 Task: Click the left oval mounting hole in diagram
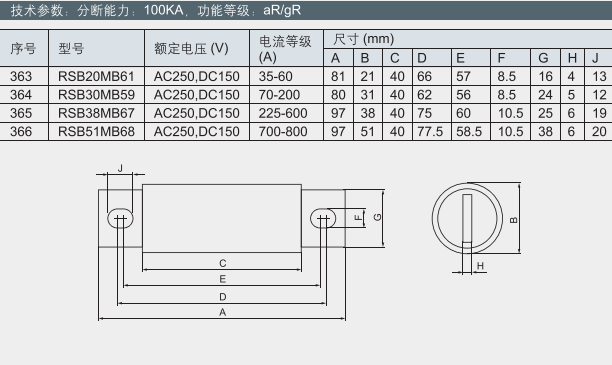(120, 218)
